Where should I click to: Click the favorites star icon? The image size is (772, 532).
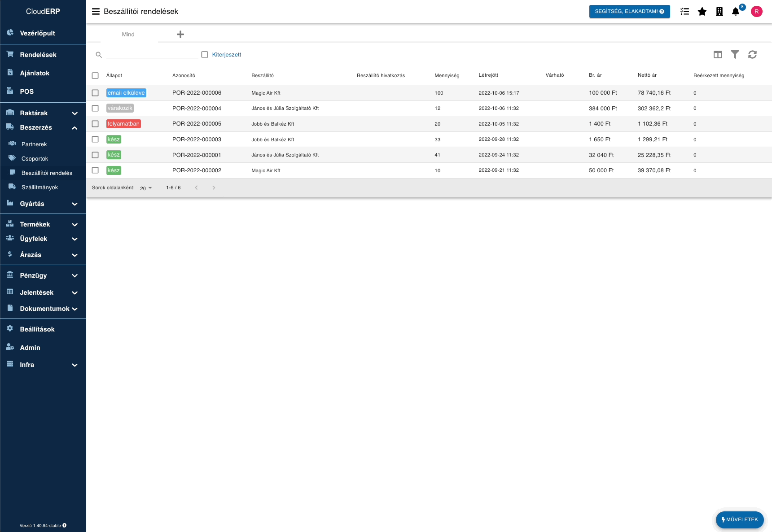pos(702,12)
